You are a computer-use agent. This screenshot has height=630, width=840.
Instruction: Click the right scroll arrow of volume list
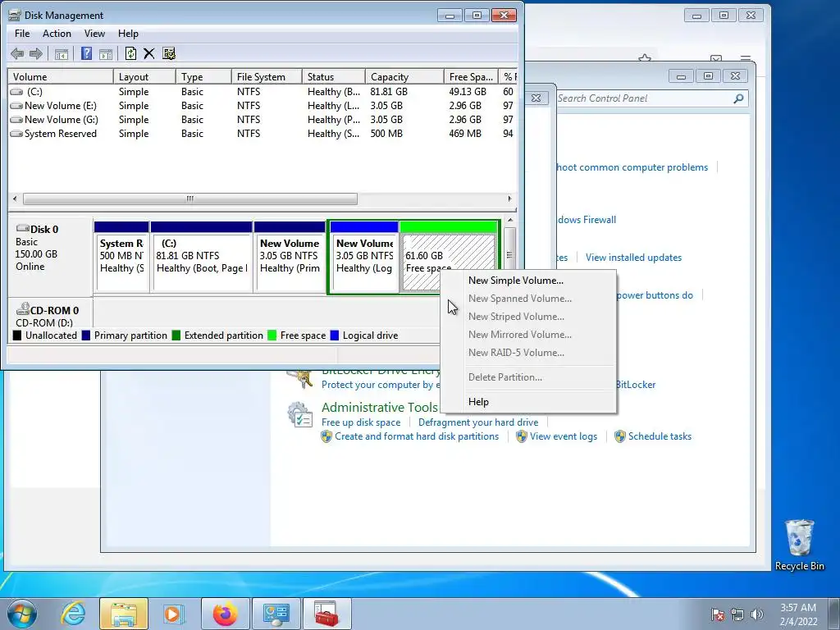[509, 199]
